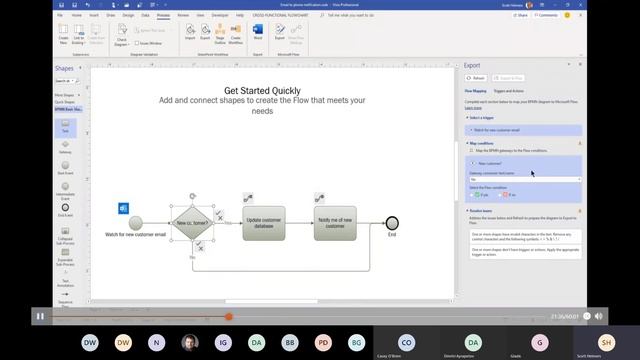
Task: Switch to the Design ribbon tab
Action: [x=128, y=15]
